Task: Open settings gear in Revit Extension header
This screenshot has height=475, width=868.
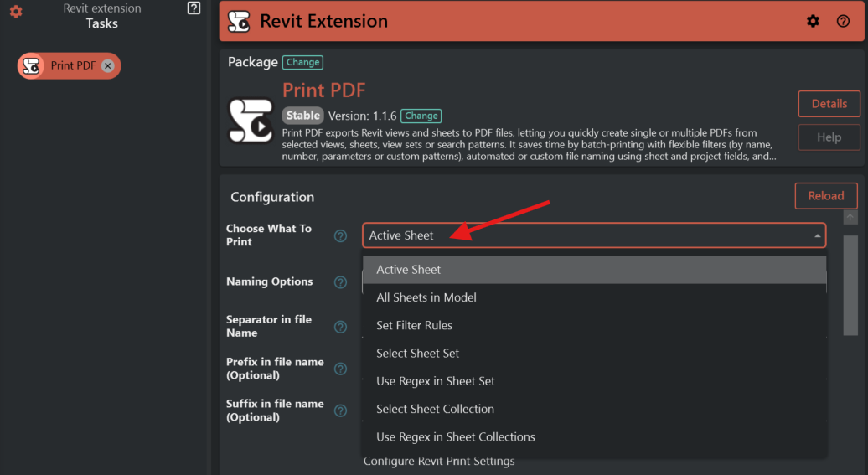Action: [x=813, y=21]
